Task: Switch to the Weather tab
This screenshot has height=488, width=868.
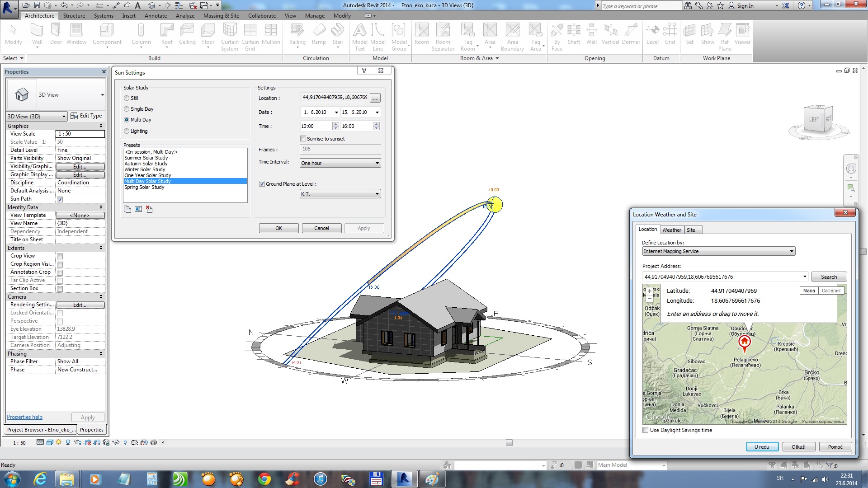Action: pyautogui.click(x=671, y=230)
